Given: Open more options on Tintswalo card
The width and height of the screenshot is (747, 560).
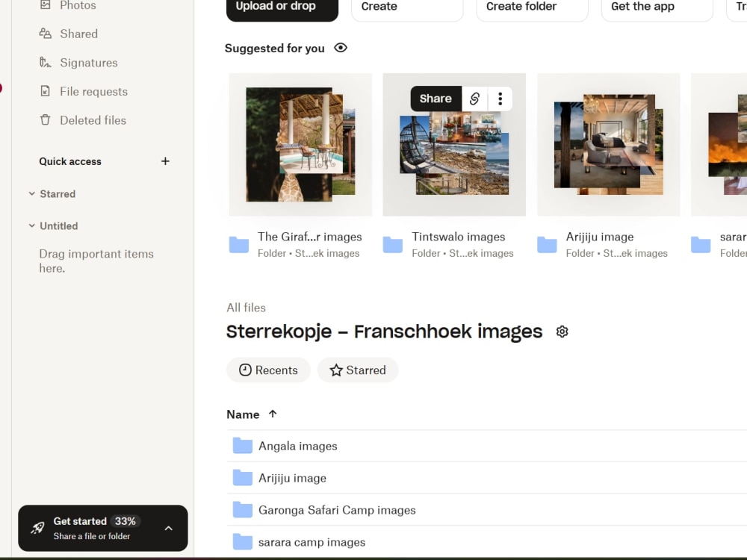Looking at the screenshot, I should [x=500, y=99].
